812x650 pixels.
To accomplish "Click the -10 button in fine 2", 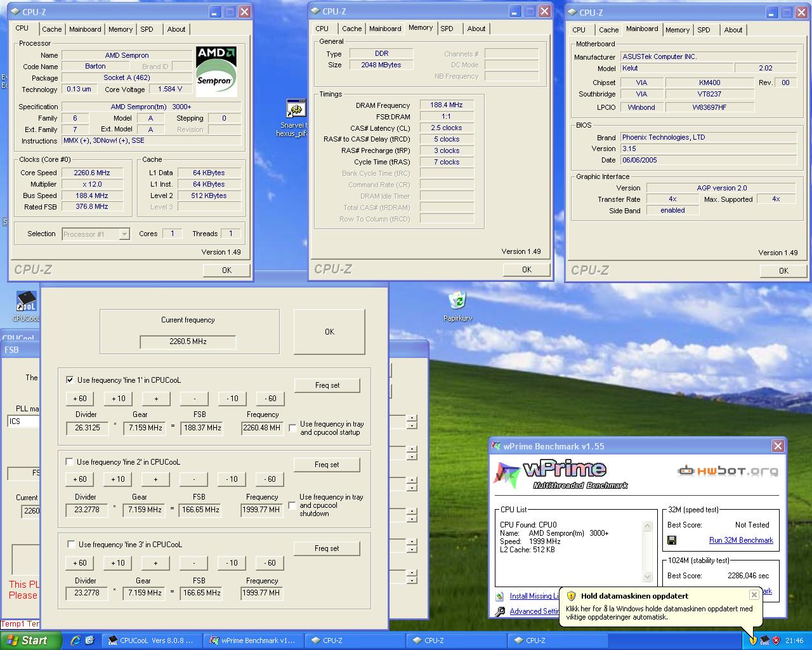I will 232,479.
